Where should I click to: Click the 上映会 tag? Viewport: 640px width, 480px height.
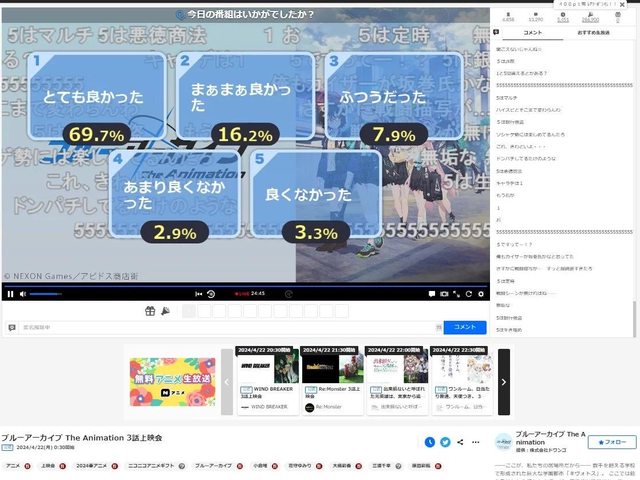click(x=48, y=466)
